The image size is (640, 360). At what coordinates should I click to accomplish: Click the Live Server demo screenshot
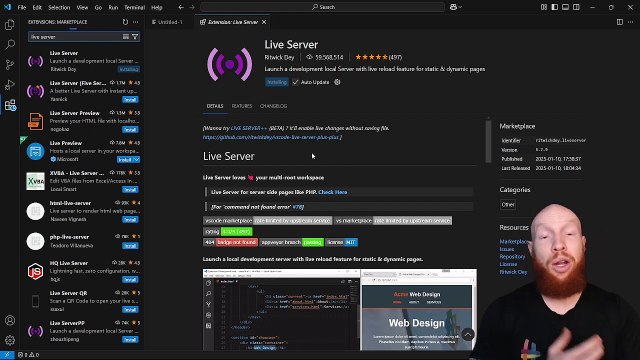339,309
